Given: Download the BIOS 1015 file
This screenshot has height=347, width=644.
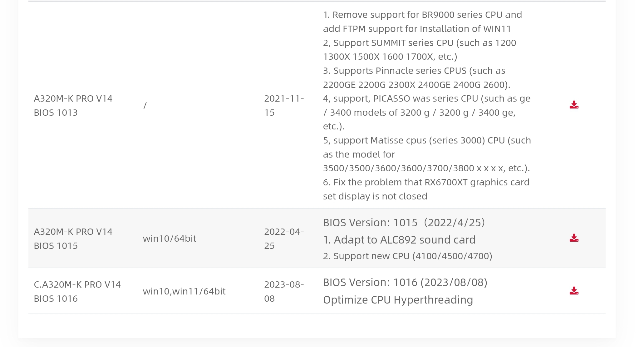Looking at the screenshot, I should (x=574, y=238).
